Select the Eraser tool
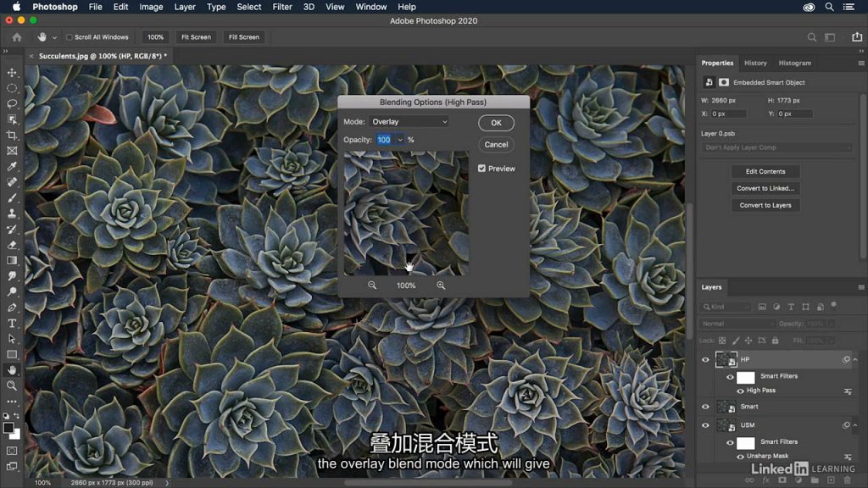868x488 pixels. pos(12,245)
